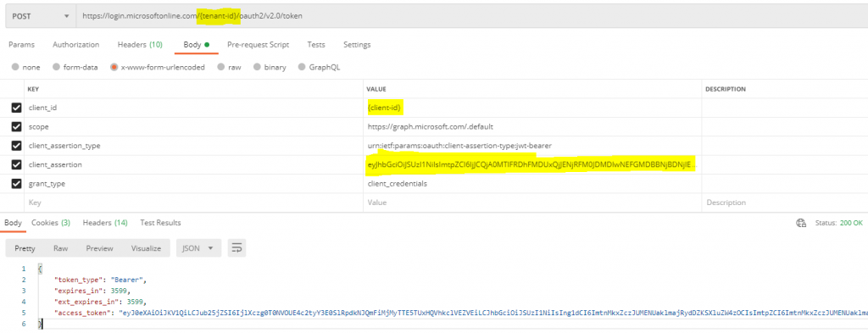868x333 pixels.
Task: Click the client_credentials value cell
Action: tap(532, 183)
